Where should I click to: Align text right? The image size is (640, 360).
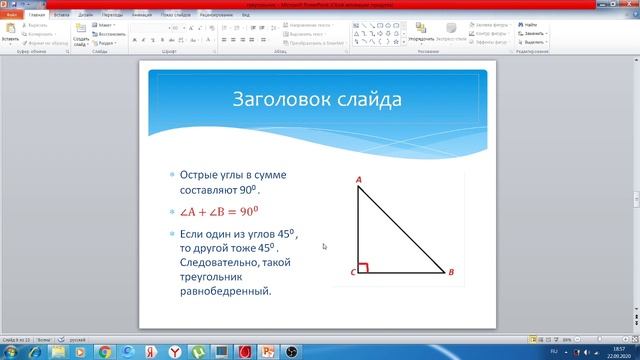pyautogui.click(x=242, y=40)
